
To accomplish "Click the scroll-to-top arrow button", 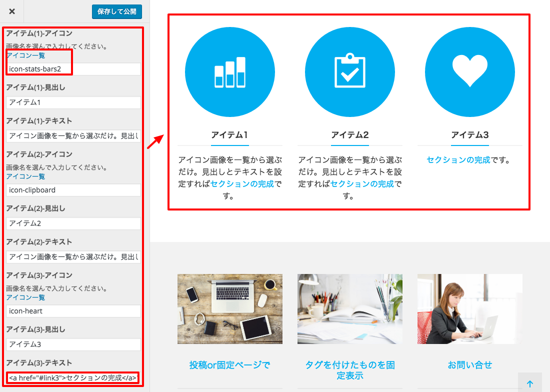I will click(x=530, y=383).
